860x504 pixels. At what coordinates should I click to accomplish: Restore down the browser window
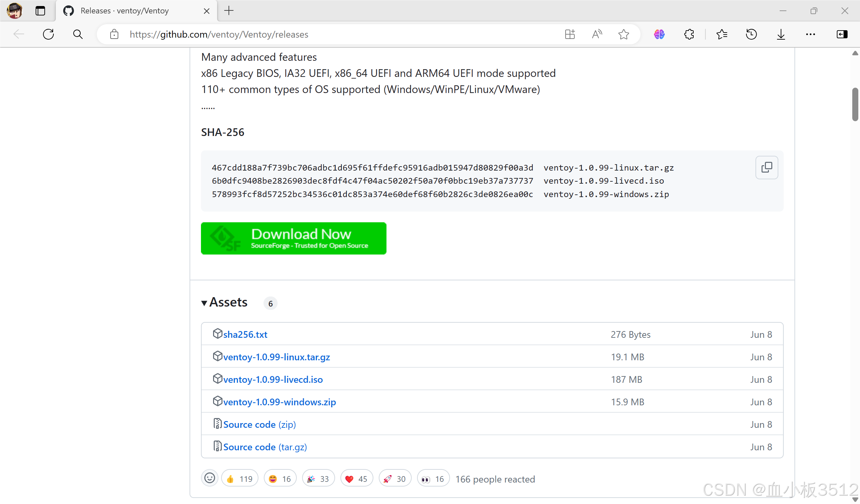point(814,11)
